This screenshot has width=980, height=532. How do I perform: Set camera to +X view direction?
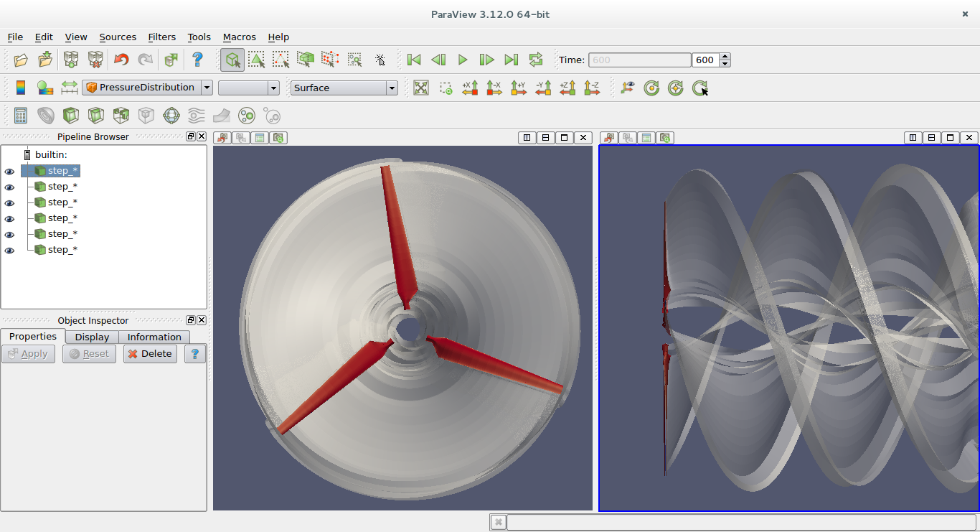470,88
